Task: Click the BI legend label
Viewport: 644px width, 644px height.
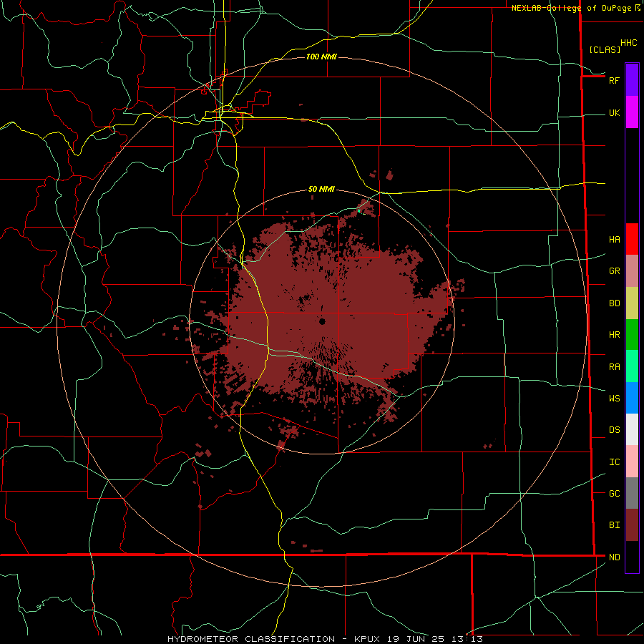Action: (614, 525)
